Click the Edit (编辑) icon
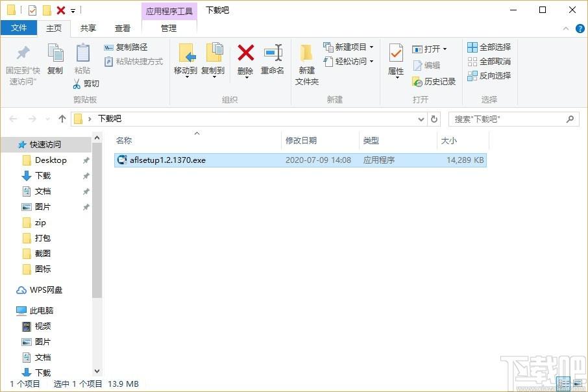The image size is (588, 392). [x=417, y=66]
